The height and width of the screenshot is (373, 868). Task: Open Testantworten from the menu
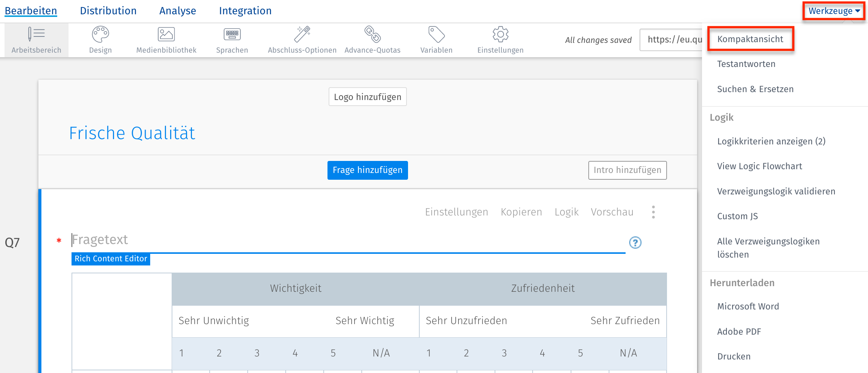click(746, 64)
